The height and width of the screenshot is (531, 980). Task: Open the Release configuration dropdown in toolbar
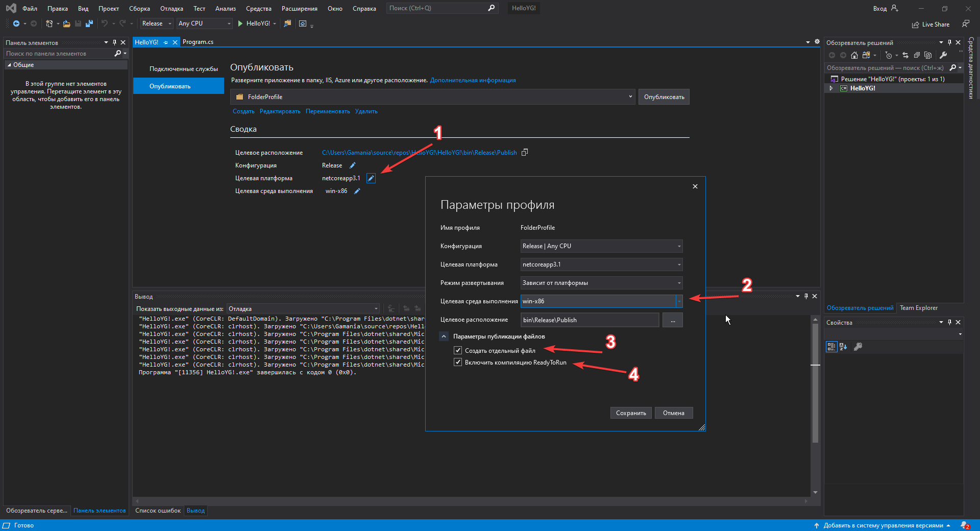click(x=157, y=23)
